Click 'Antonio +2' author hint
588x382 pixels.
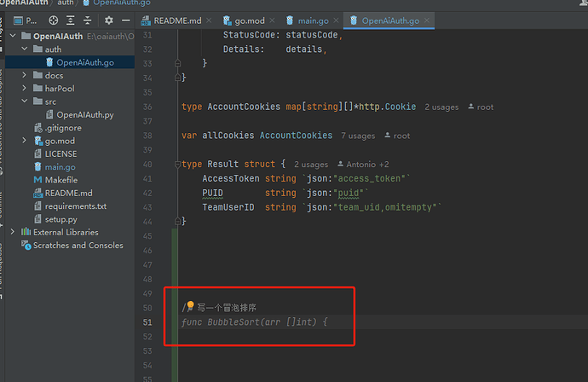click(363, 165)
